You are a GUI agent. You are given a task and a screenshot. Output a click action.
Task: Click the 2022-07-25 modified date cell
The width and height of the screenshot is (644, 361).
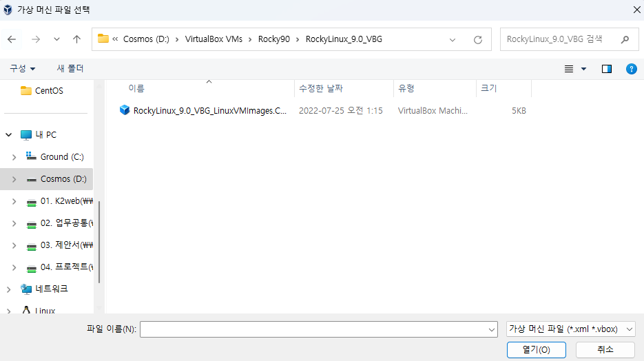(x=340, y=111)
